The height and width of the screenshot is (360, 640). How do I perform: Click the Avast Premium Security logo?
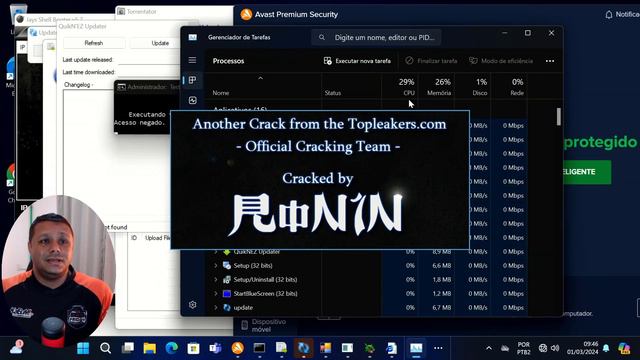click(246, 14)
